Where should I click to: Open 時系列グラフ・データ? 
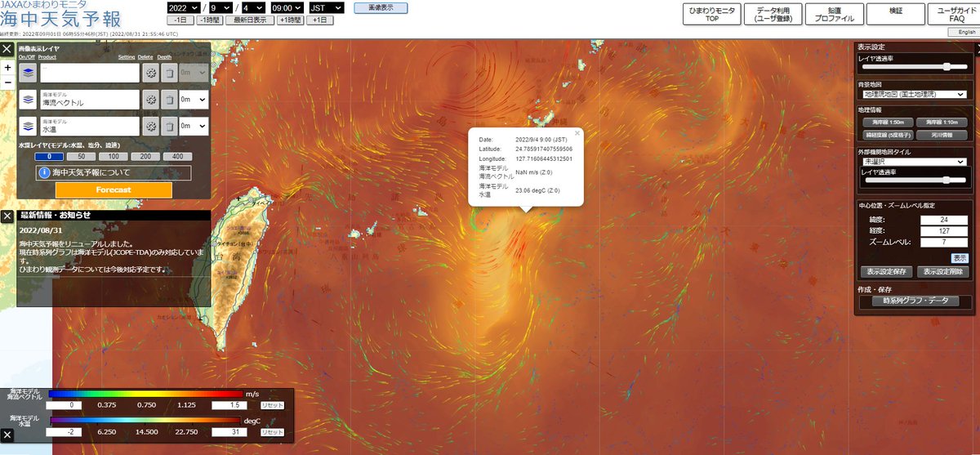[915, 301]
